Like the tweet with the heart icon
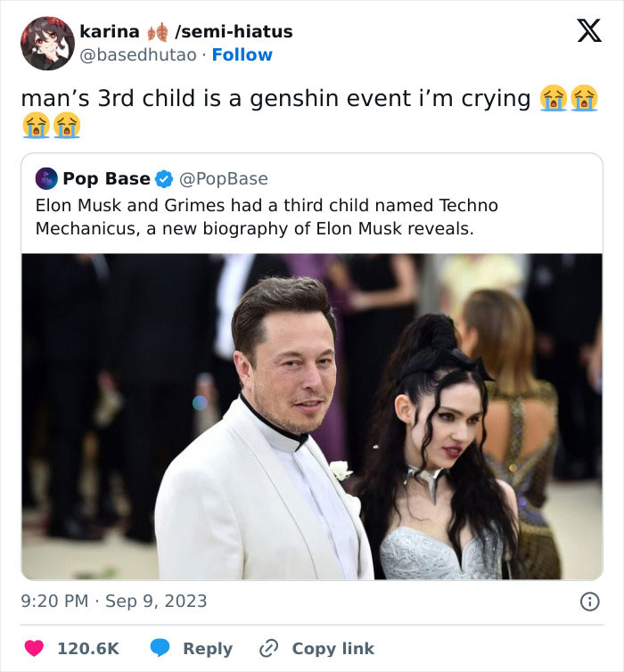Image resolution: width=624 pixels, height=672 pixels. (34, 648)
